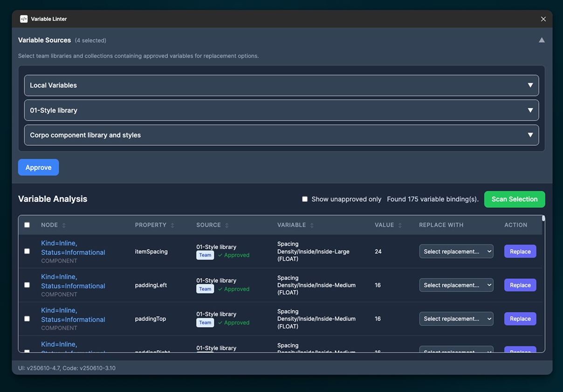Click the SOURCE column sort icon
Image resolution: width=563 pixels, height=392 pixels.
point(227,225)
